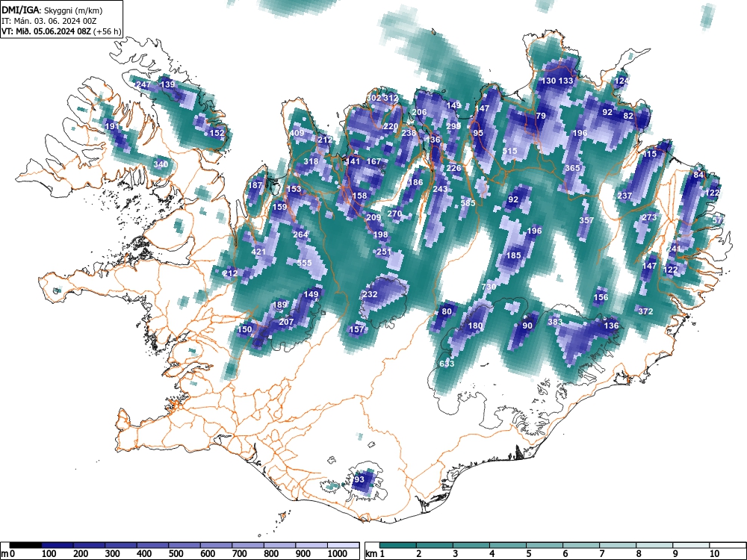The height and width of the screenshot is (560, 747).
Task: Click the value 585 on the map
Action: 468,203
